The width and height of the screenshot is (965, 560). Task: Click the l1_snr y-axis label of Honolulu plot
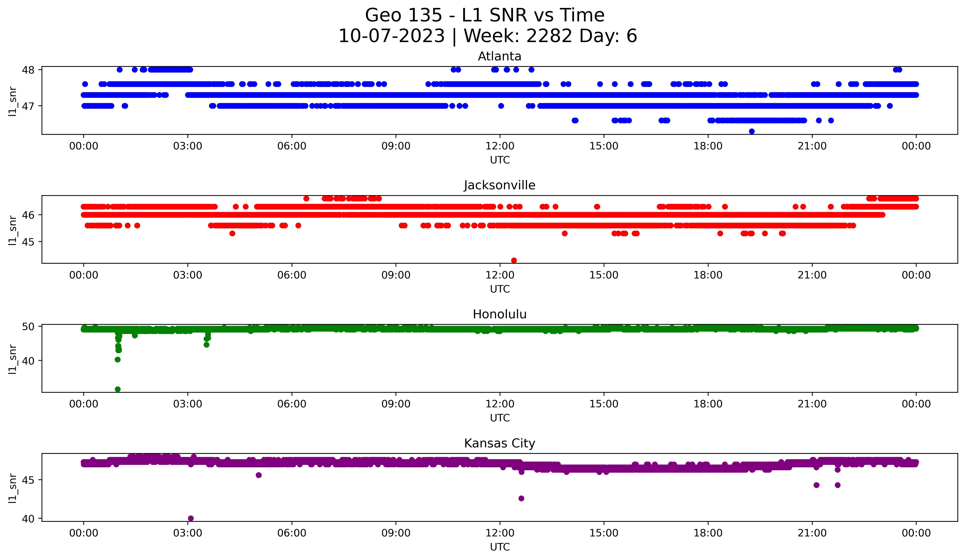pyautogui.click(x=12, y=359)
